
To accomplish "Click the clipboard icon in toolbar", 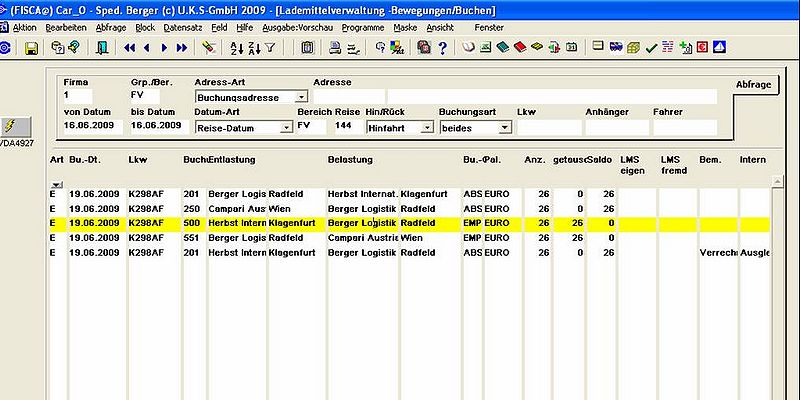I will click(307, 48).
